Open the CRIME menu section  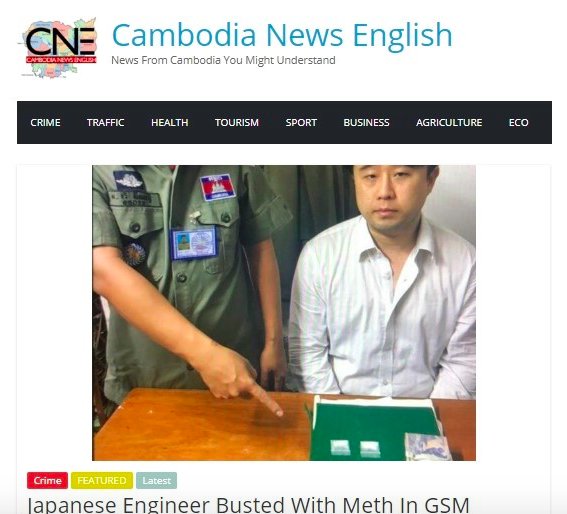(45, 123)
